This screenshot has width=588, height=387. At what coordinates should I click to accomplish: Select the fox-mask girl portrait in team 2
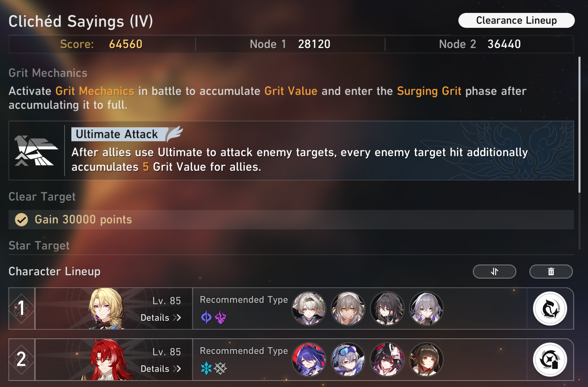[x=387, y=359]
